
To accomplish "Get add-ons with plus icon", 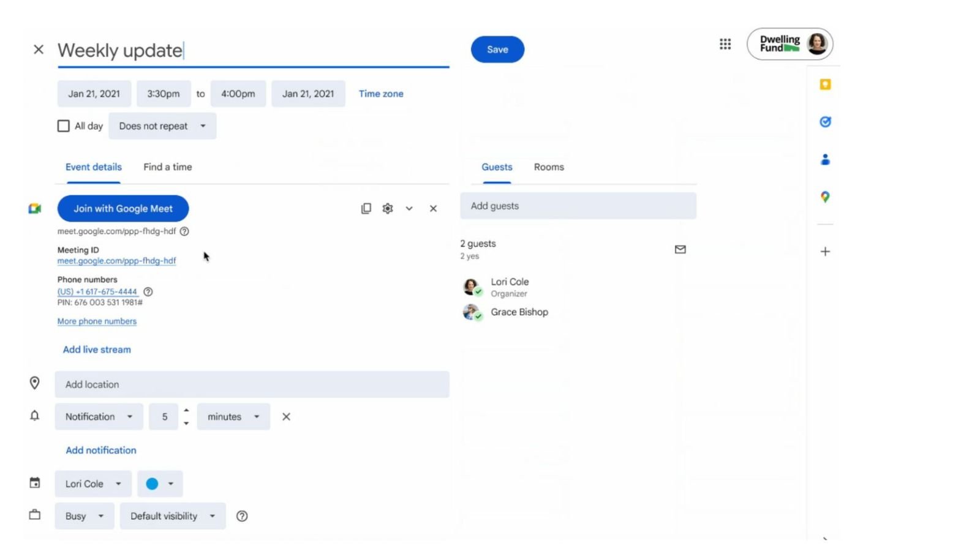I will coord(825,252).
